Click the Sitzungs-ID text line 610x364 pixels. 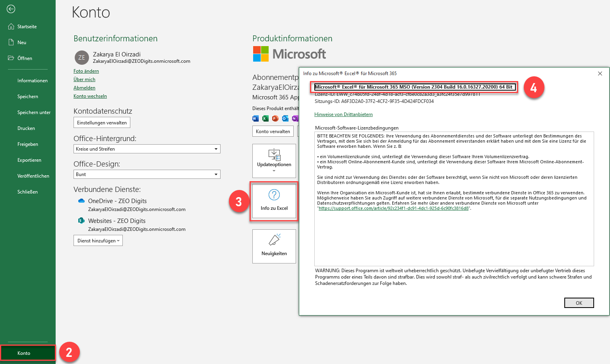pyautogui.click(x=374, y=101)
